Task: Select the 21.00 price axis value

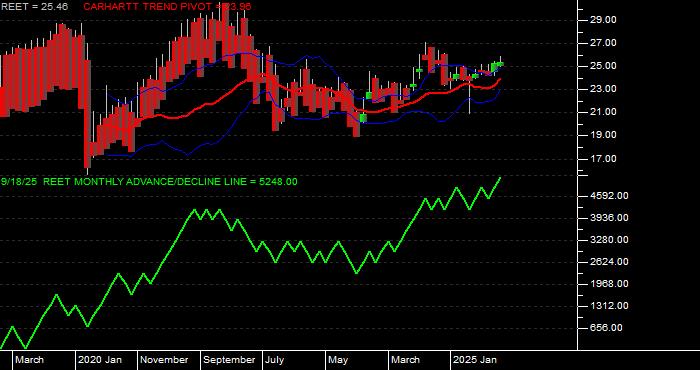Action: point(603,112)
